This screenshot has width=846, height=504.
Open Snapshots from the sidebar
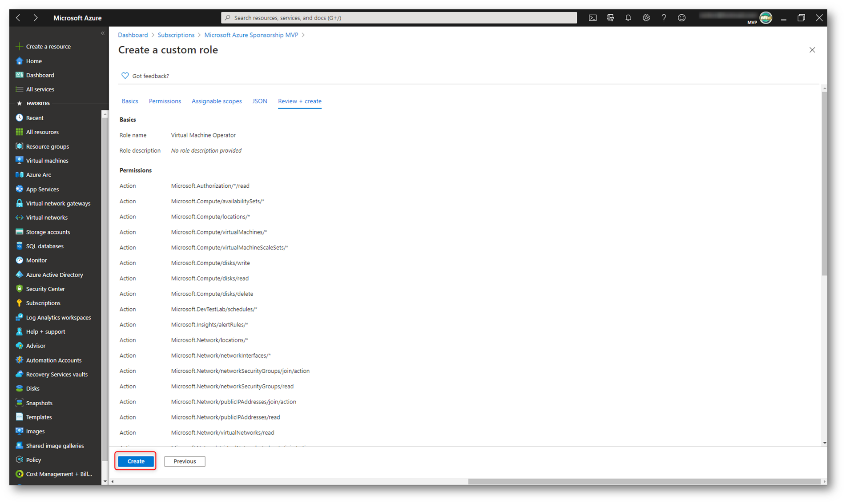pyautogui.click(x=39, y=403)
